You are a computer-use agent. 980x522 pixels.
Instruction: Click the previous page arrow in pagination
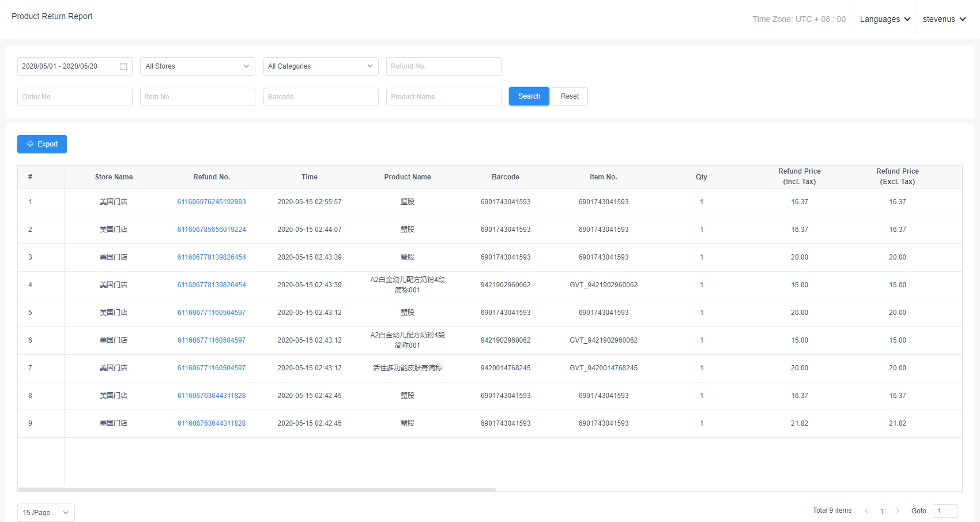(866, 511)
